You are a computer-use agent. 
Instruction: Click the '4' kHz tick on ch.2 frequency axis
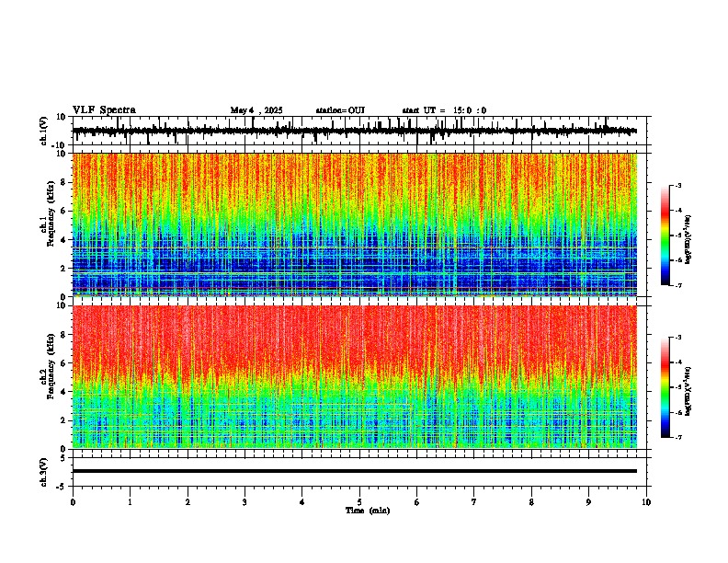[64, 392]
